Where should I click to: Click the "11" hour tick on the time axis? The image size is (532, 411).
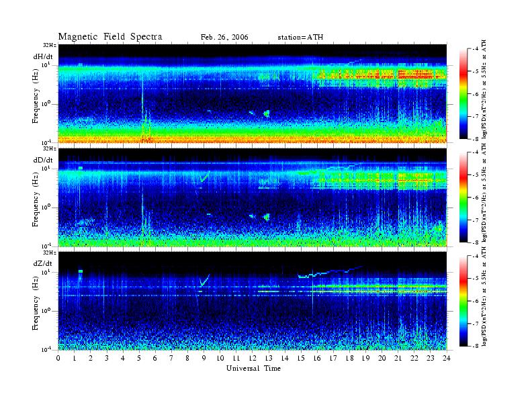pos(236,358)
